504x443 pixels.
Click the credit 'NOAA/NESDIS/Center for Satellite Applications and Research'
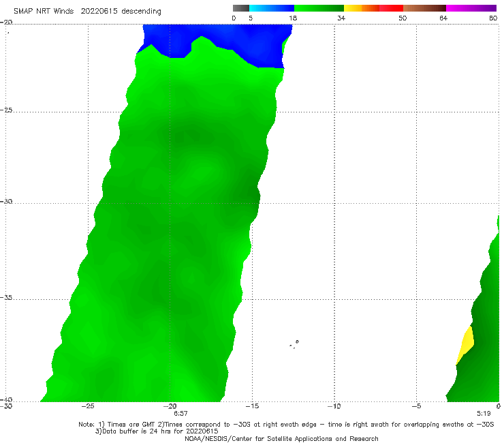(x=281, y=439)
